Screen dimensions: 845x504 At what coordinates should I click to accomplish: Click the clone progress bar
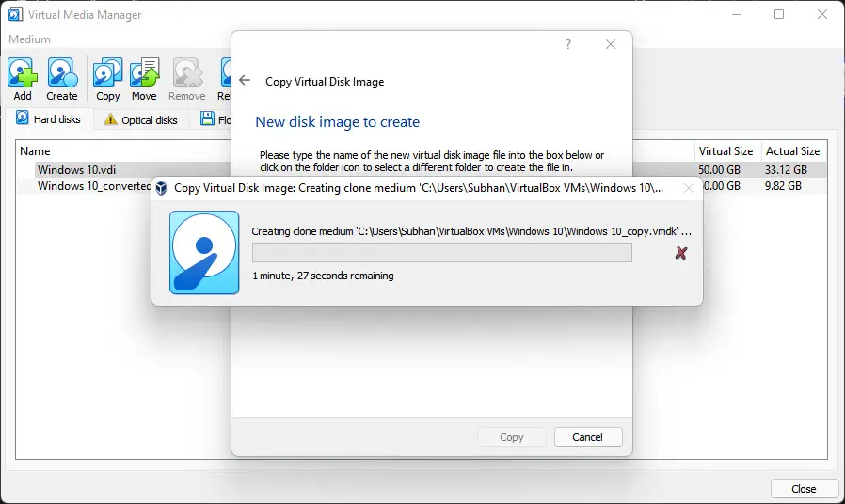(x=442, y=253)
